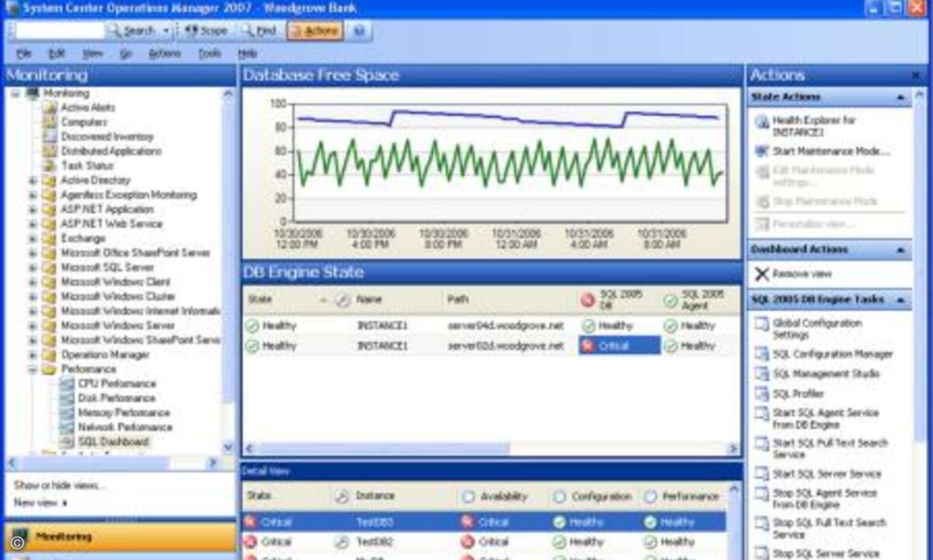The width and height of the screenshot is (933, 560).
Task: Click Availability column header in Detail View
Action: tap(503, 496)
